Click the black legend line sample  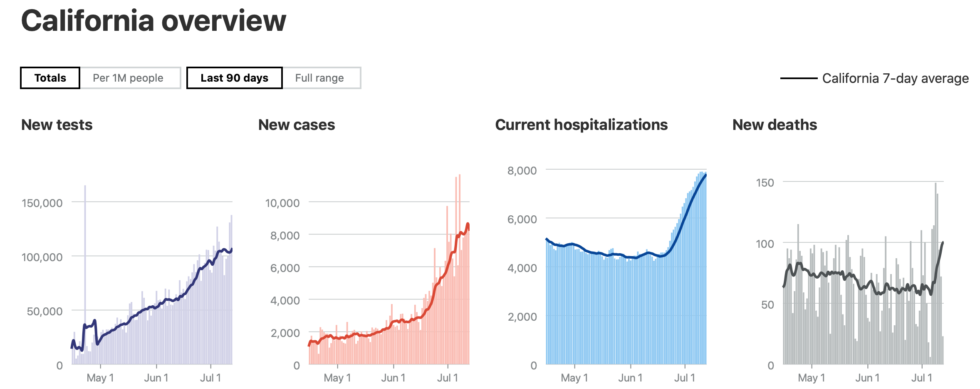click(799, 78)
